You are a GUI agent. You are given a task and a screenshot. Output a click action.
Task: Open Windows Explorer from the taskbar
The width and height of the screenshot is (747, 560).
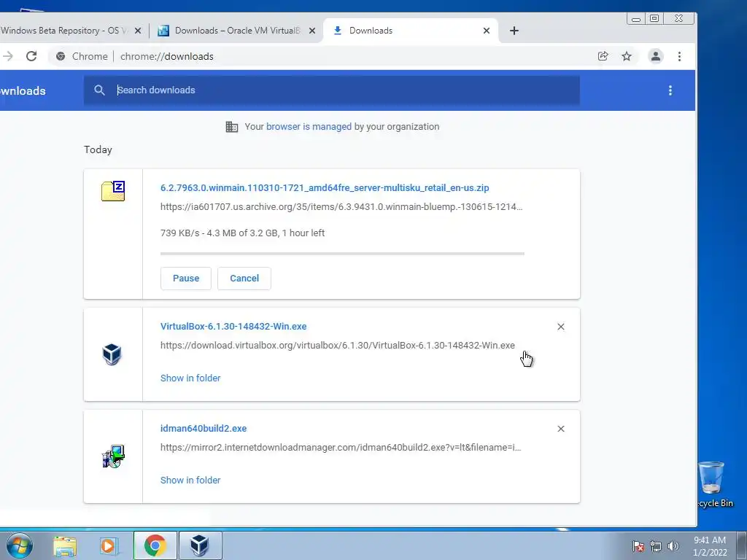tap(65, 546)
